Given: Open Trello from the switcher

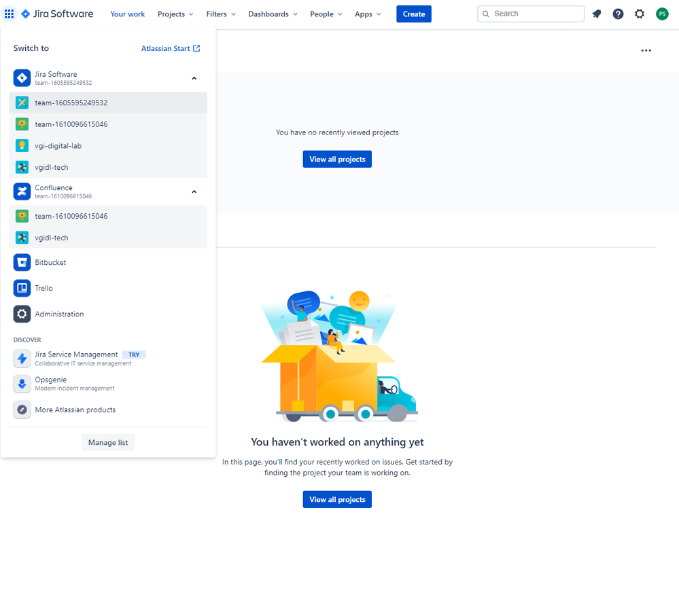Looking at the screenshot, I should coord(108,288).
